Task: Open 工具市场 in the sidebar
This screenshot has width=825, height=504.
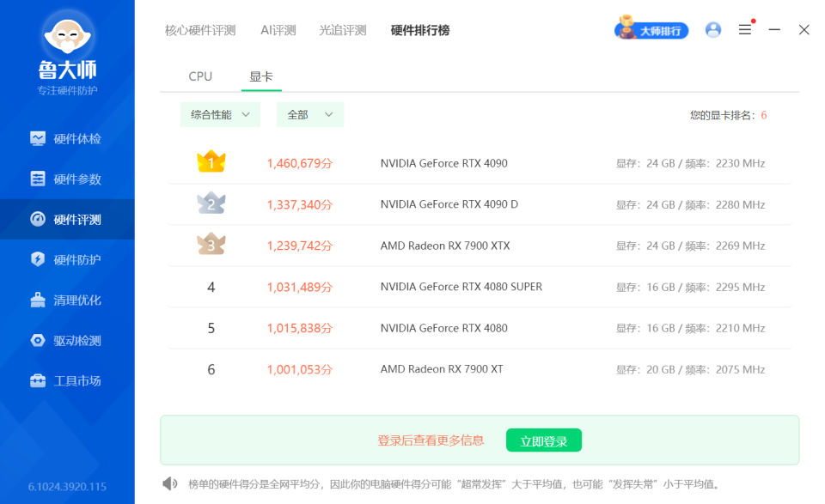Action: point(67,380)
